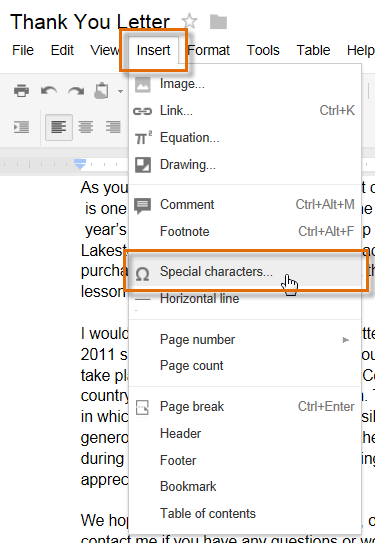Screen dimensions: 375x543
Task: Close the Insert menu
Action: click(x=153, y=50)
